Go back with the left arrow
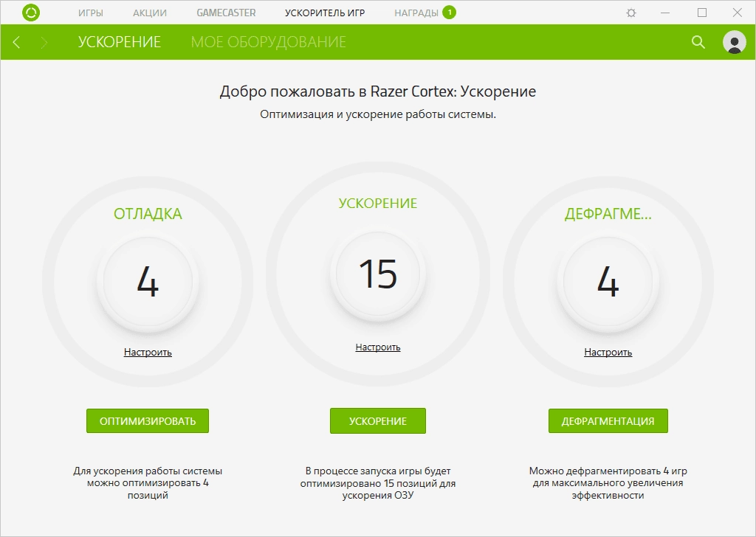The width and height of the screenshot is (756, 537). [x=16, y=42]
